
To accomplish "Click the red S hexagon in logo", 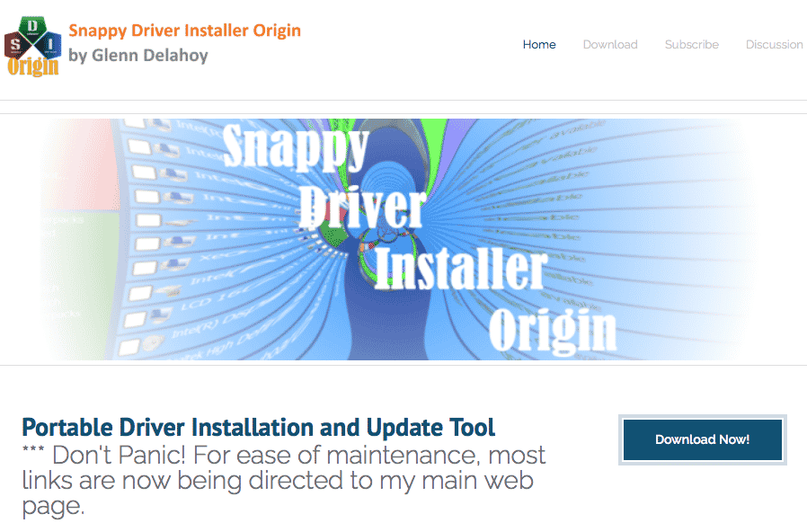I will tap(16, 45).
